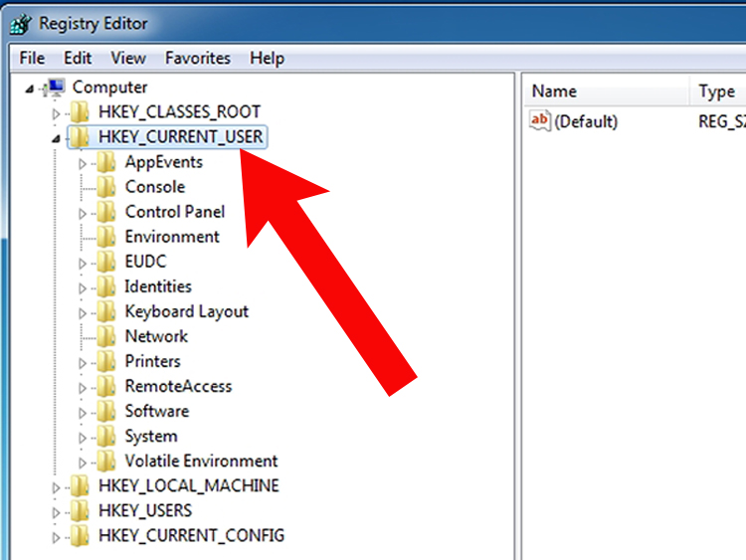
Task: Expand the HKEY_CURRENT_CONFIG hive arrow
Action: [x=56, y=538]
